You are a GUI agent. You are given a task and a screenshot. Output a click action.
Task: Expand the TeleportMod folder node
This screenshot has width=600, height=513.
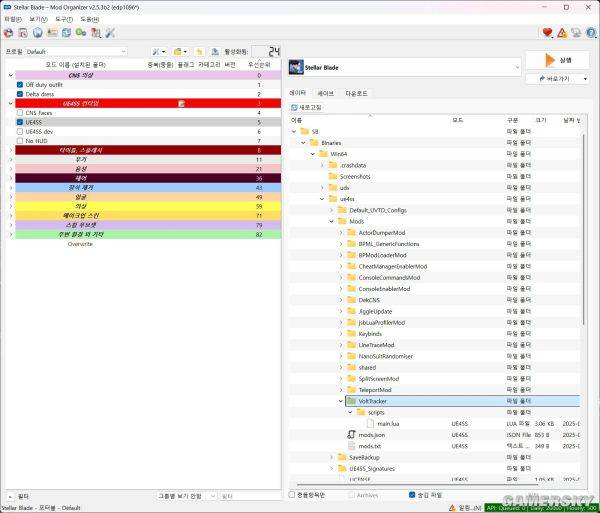[x=341, y=390]
